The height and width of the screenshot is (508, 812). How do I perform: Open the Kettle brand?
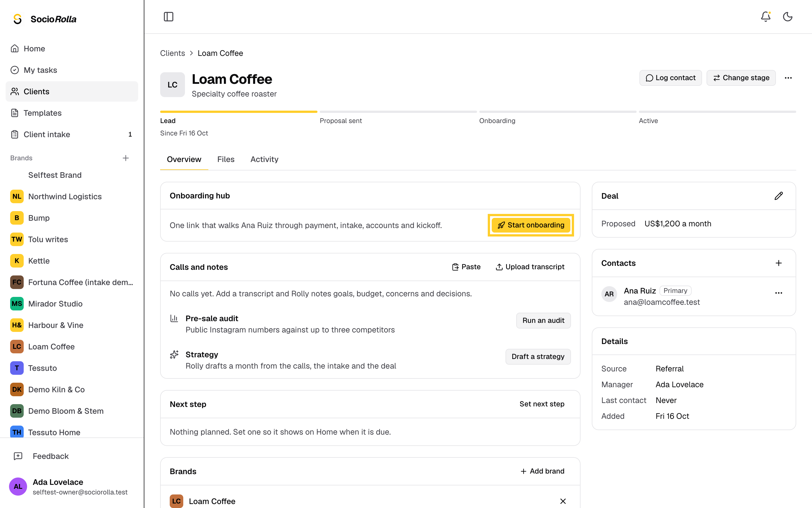(x=72, y=261)
